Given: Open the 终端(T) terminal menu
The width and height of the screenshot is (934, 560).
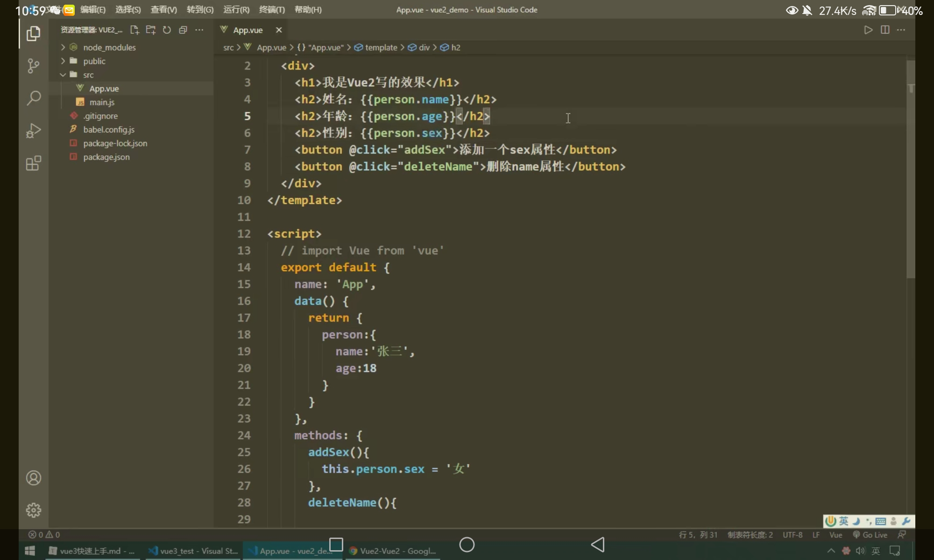Looking at the screenshot, I should pos(272,10).
